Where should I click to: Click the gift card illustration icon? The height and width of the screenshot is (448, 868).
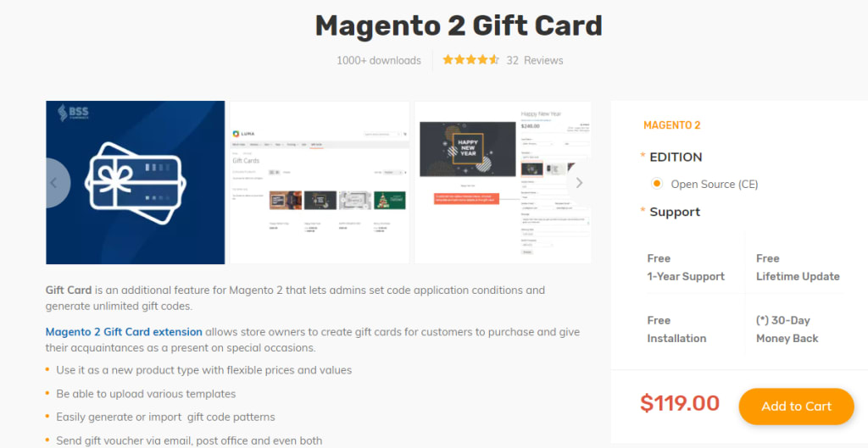[136, 184]
